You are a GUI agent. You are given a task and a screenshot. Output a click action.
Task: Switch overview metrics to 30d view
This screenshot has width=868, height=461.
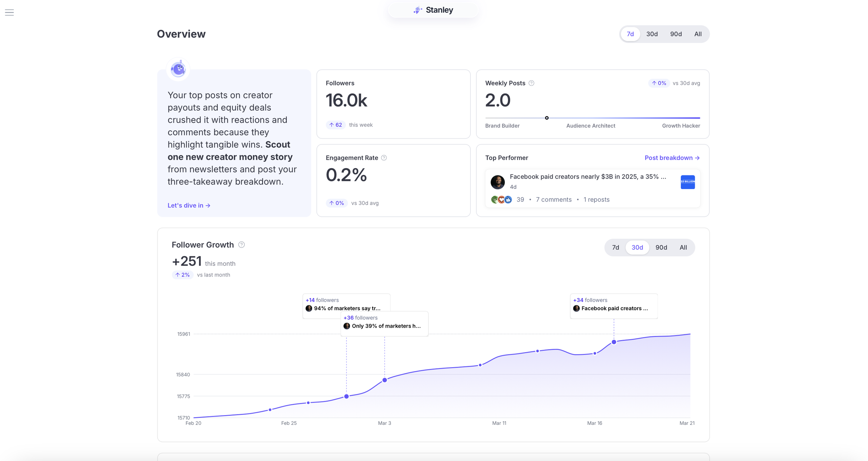pos(652,34)
